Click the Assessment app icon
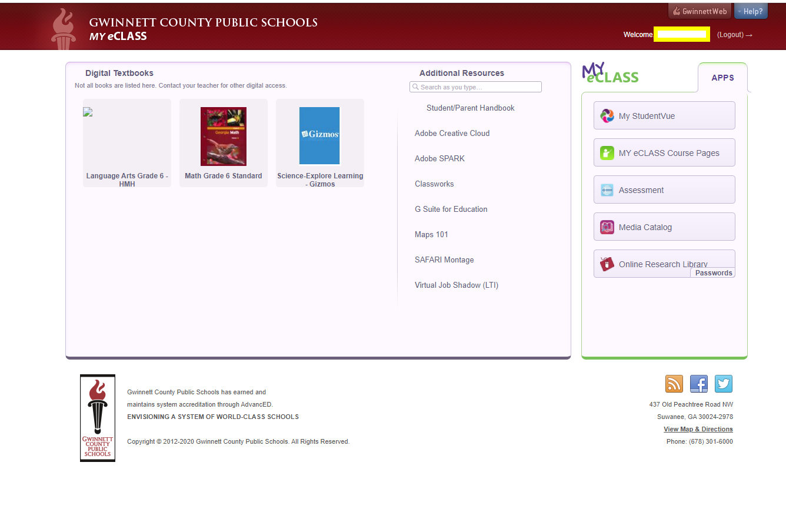786x532 pixels. pos(607,190)
